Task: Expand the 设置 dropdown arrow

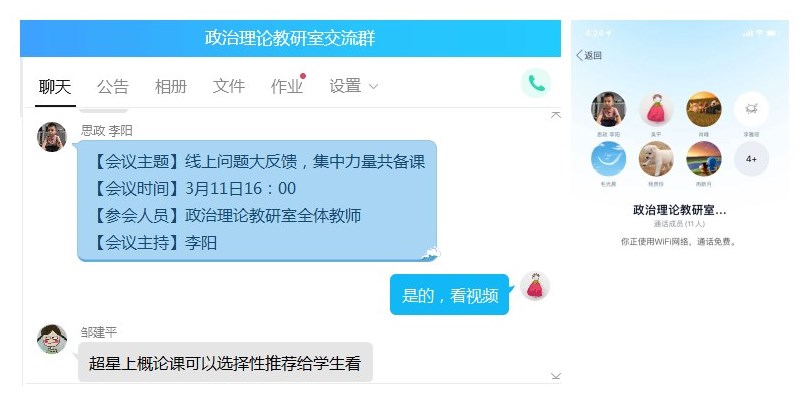Action: point(374,87)
